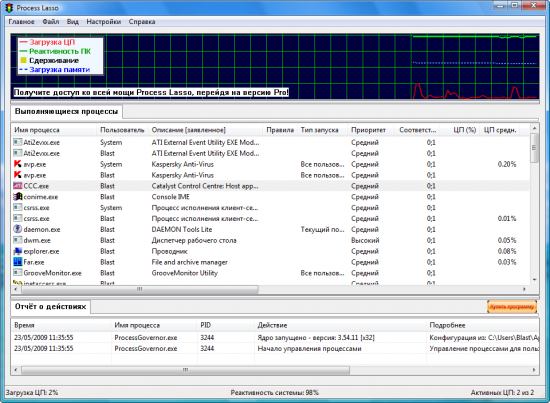Select the Console IME description cell

[x=170, y=197]
